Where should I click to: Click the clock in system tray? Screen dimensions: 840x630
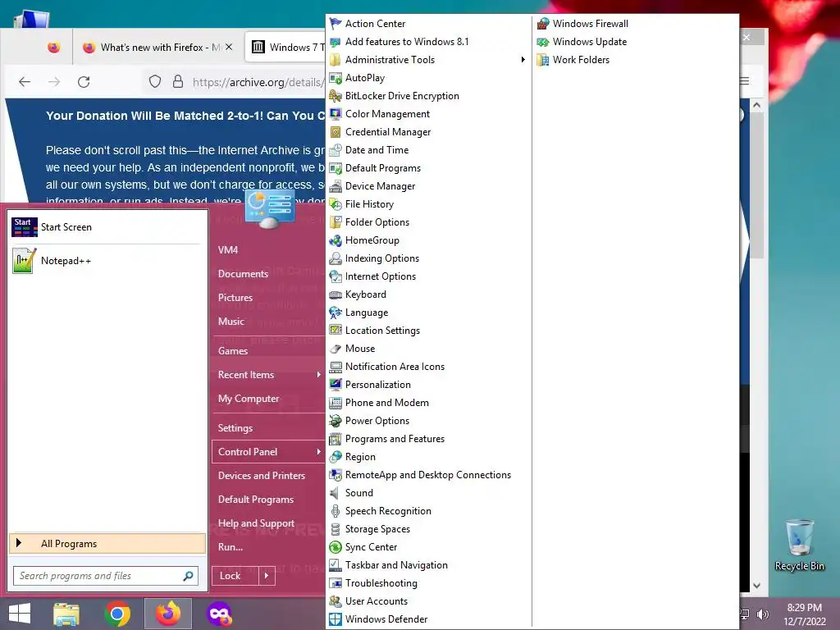pos(804,614)
